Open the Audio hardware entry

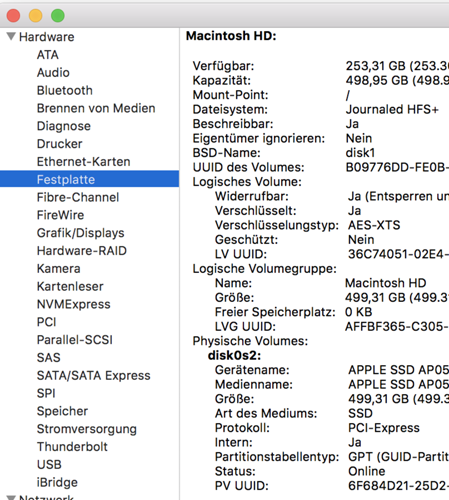coord(53,73)
